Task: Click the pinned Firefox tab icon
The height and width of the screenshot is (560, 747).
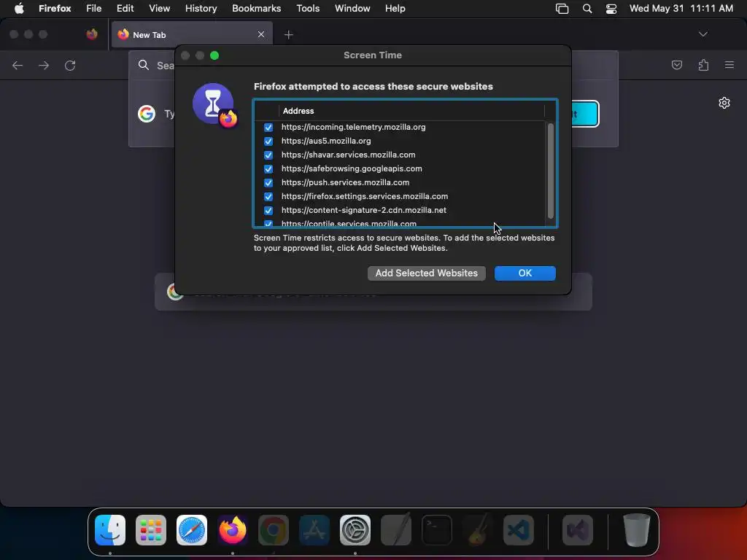Action: tap(92, 34)
